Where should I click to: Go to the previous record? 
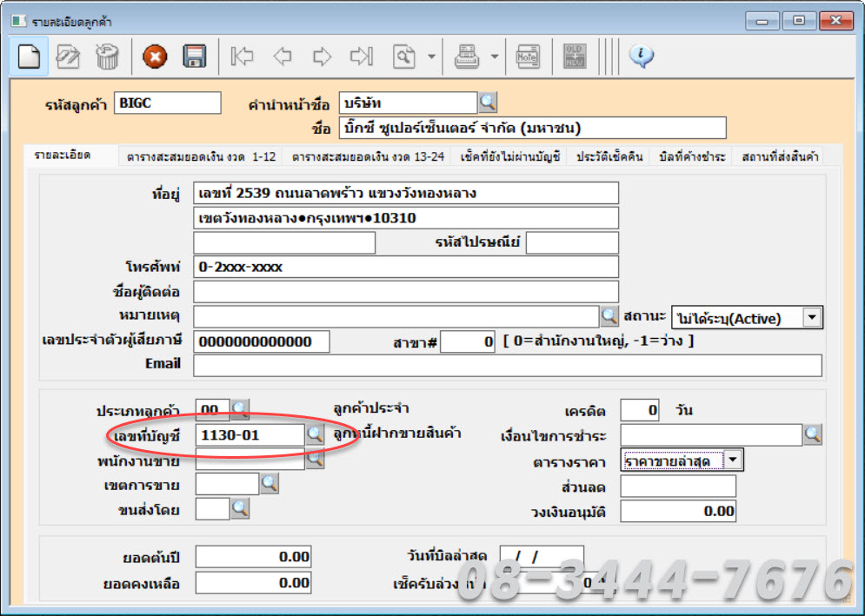[283, 56]
